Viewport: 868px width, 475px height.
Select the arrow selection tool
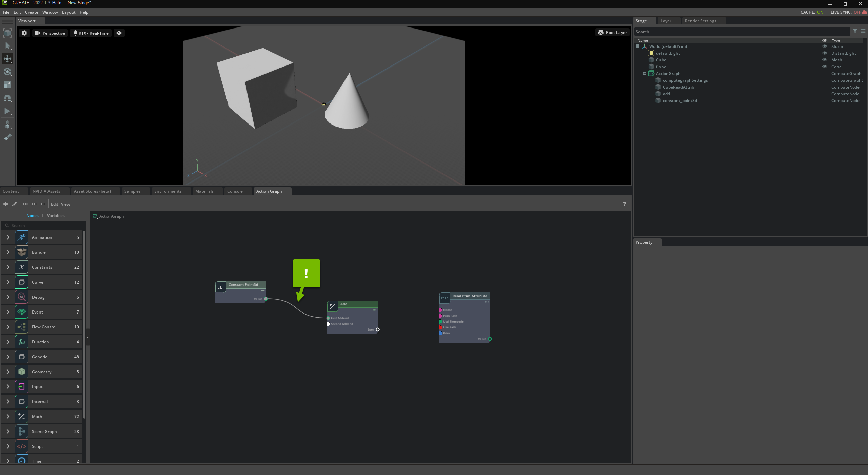7,46
